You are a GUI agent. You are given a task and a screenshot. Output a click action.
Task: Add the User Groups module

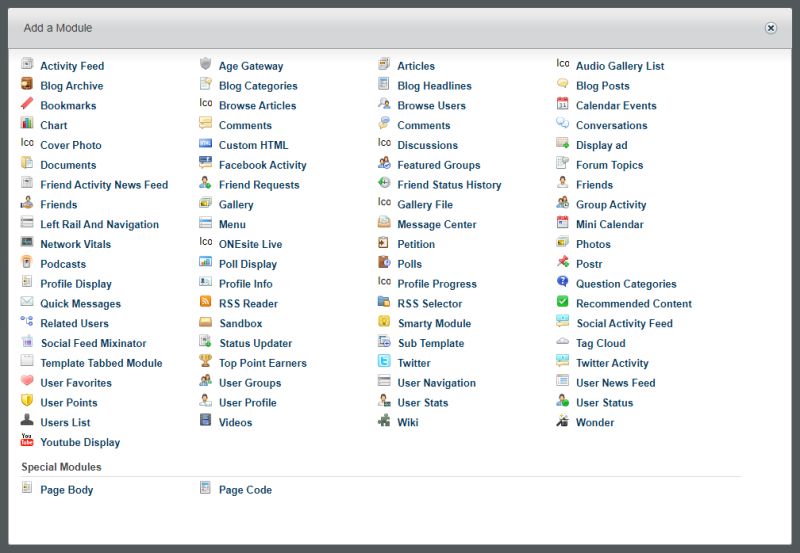250,383
